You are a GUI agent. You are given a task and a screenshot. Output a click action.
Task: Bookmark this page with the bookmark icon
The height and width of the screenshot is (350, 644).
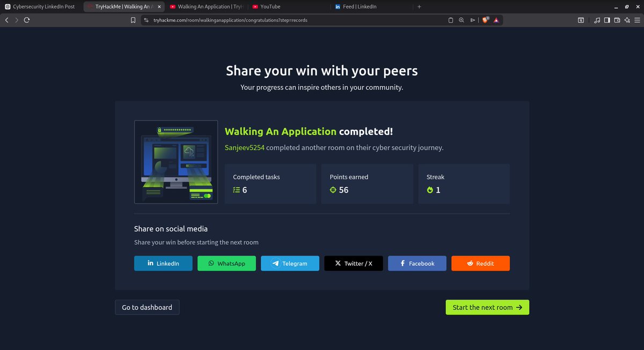point(133,20)
